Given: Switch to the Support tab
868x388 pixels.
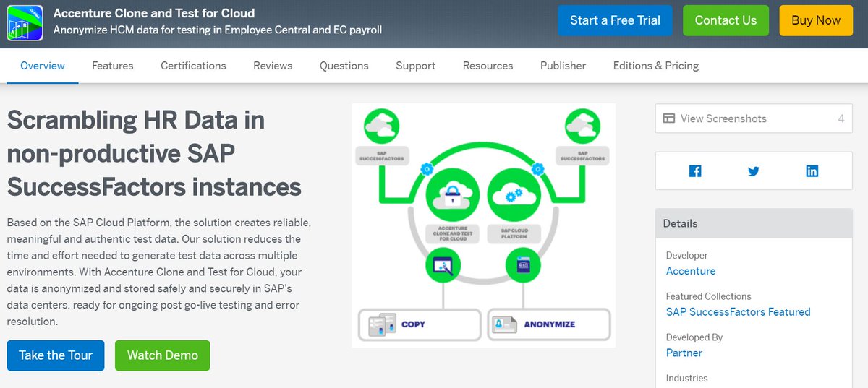Looking at the screenshot, I should point(416,66).
